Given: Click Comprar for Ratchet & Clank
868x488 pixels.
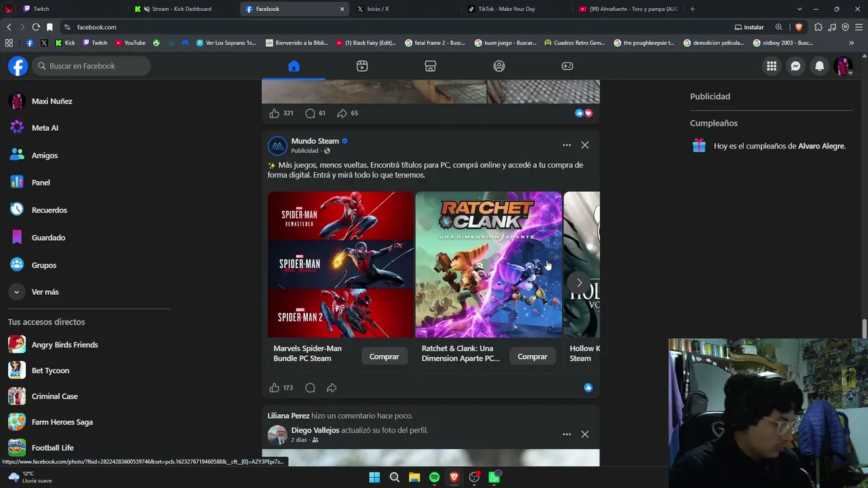Looking at the screenshot, I should click(532, 357).
